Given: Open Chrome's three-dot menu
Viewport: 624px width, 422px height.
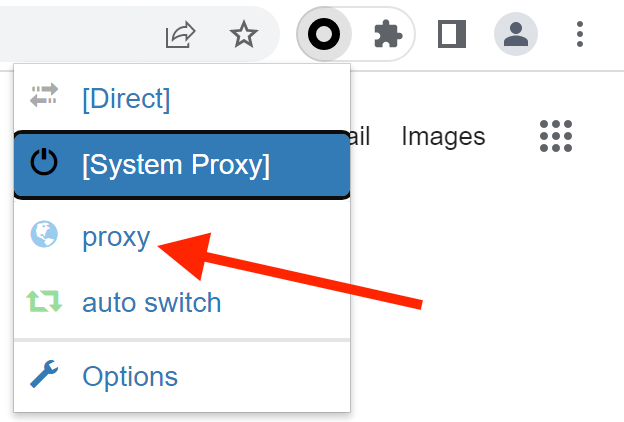Looking at the screenshot, I should click(580, 35).
